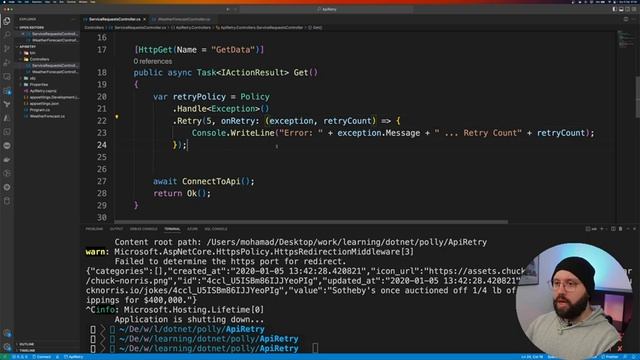640x360 pixels.
Task: Switch to ServiceRequestsController.cs editor tab
Action: (x=115, y=19)
